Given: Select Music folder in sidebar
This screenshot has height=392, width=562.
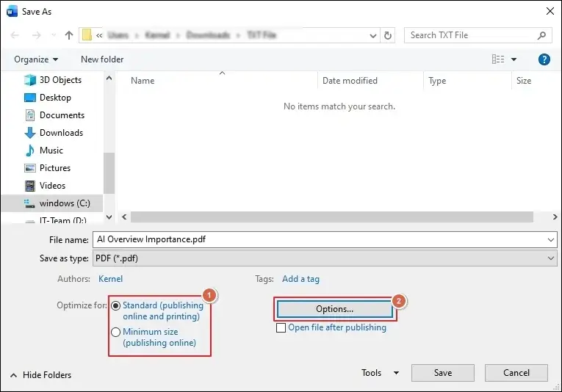Looking at the screenshot, I should click(x=44, y=150).
